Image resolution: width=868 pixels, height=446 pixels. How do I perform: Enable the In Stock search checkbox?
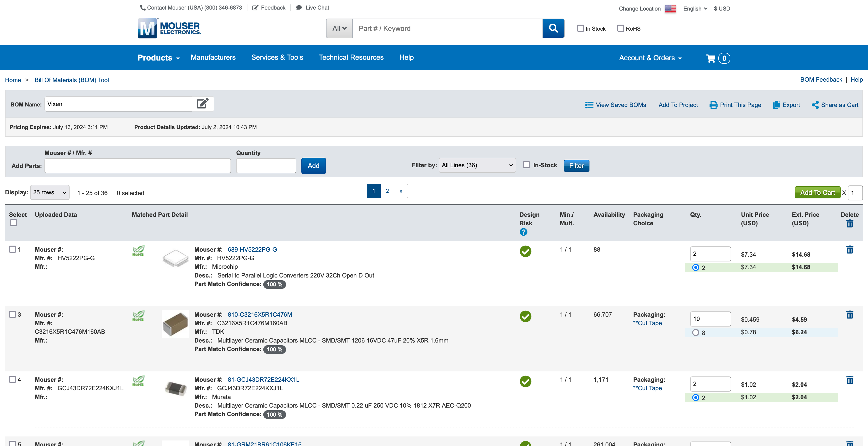tap(581, 28)
